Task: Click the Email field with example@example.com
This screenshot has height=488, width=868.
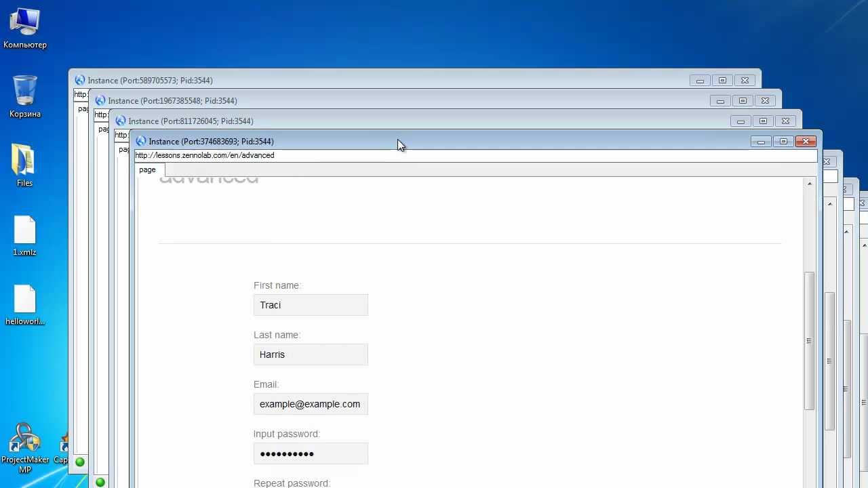Action: coord(311,404)
